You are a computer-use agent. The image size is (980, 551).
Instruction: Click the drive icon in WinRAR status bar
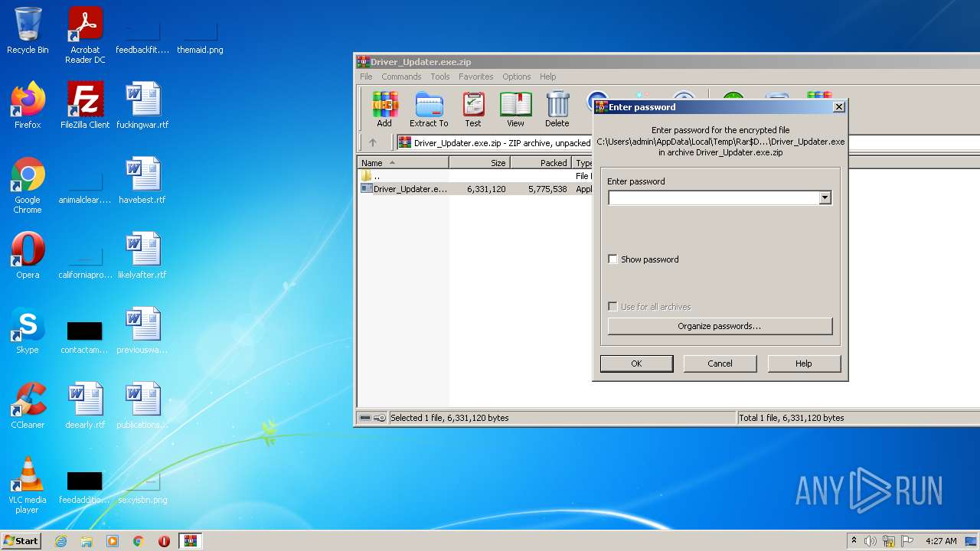[365, 418]
